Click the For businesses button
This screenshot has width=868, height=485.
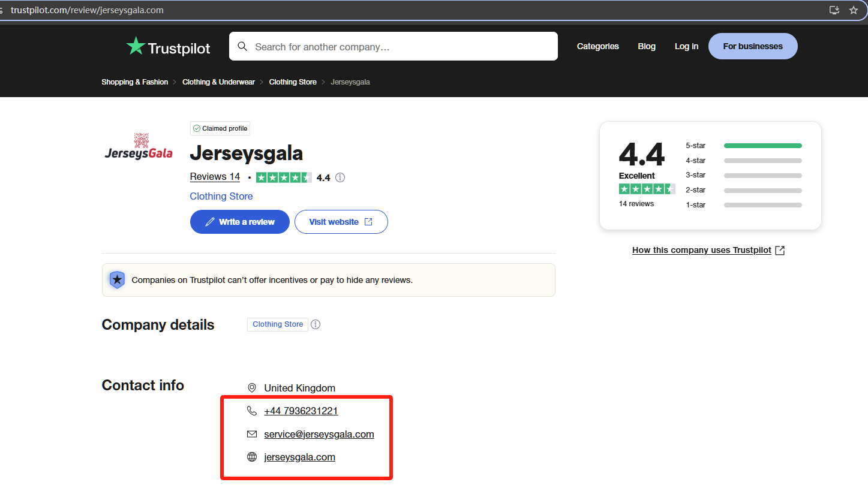pos(753,46)
